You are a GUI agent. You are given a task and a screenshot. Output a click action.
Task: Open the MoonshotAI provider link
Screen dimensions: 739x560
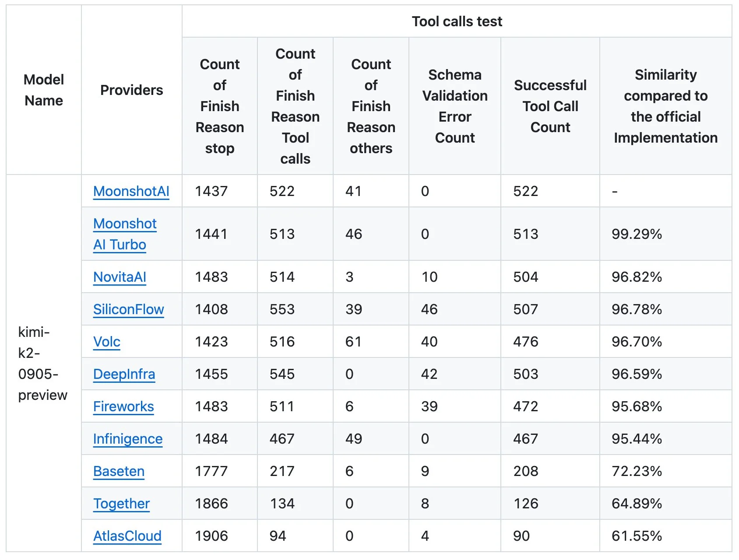click(131, 191)
